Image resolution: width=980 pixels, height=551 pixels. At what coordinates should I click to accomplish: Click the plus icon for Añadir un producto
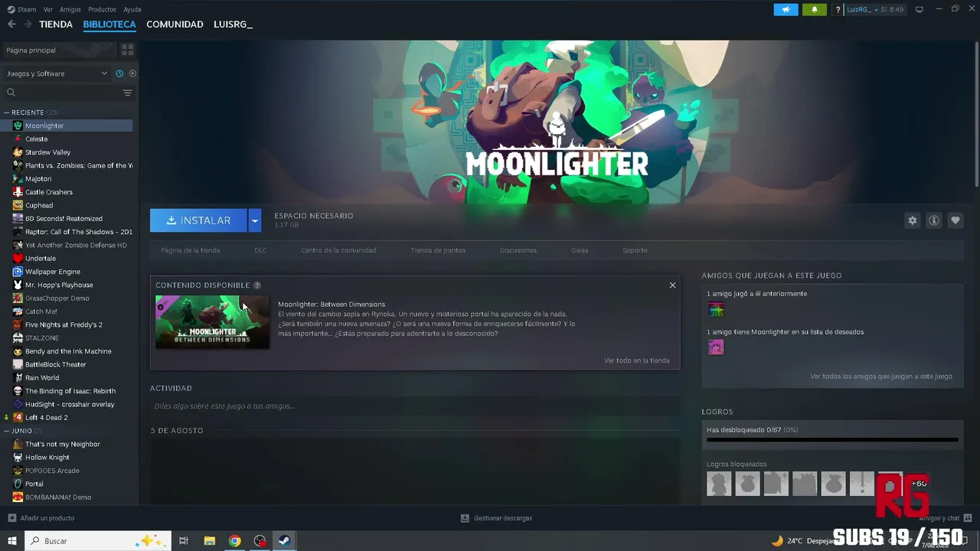point(11,518)
